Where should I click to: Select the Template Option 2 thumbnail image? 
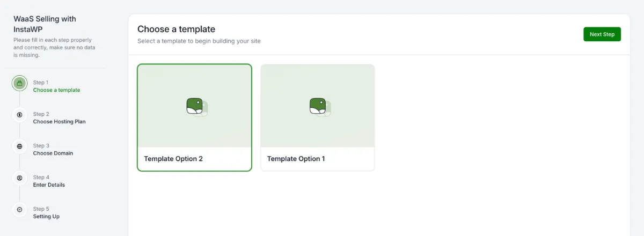pyautogui.click(x=194, y=106)
